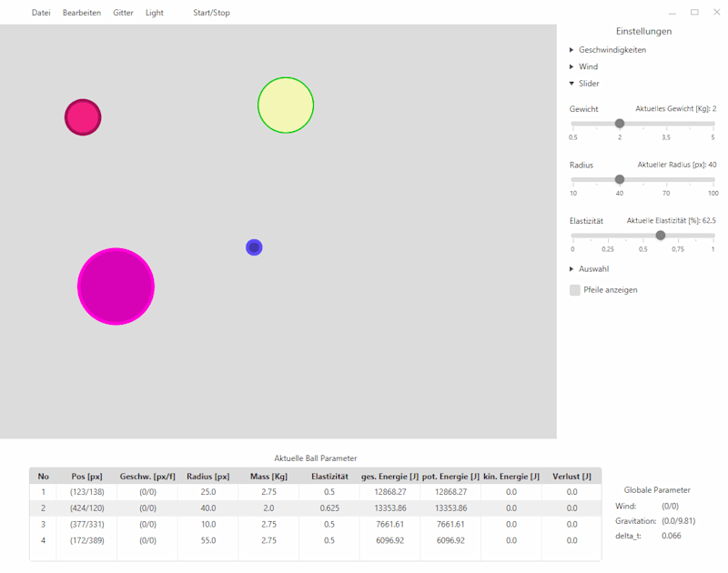Screen dimensions: 728x573
Task: Click the Verlust [J] column header
Action: (572, 477)
